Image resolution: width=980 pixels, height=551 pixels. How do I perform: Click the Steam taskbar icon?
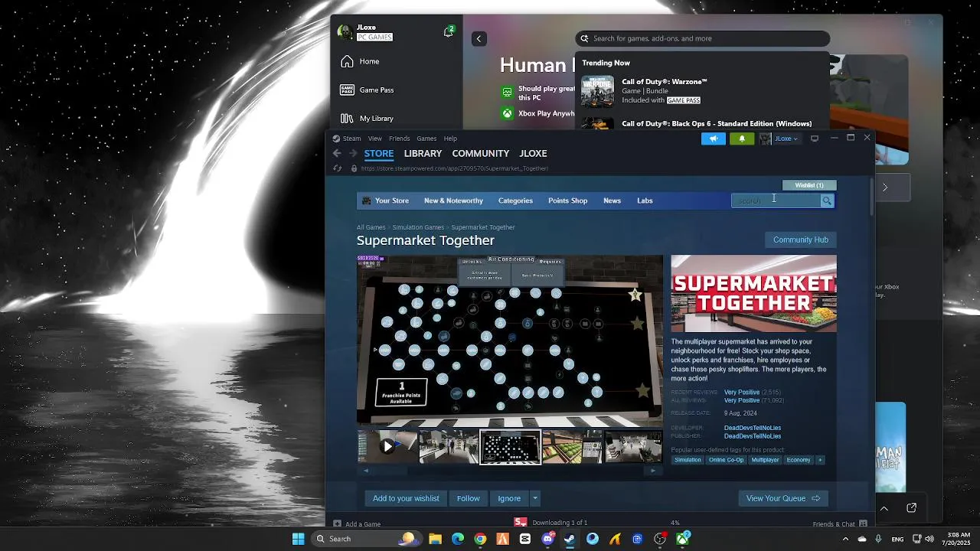tap(570, 539)
